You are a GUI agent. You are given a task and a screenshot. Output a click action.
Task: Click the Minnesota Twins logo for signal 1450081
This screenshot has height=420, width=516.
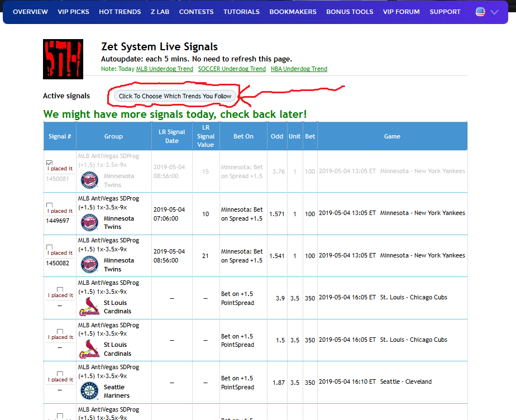[89, 179]
